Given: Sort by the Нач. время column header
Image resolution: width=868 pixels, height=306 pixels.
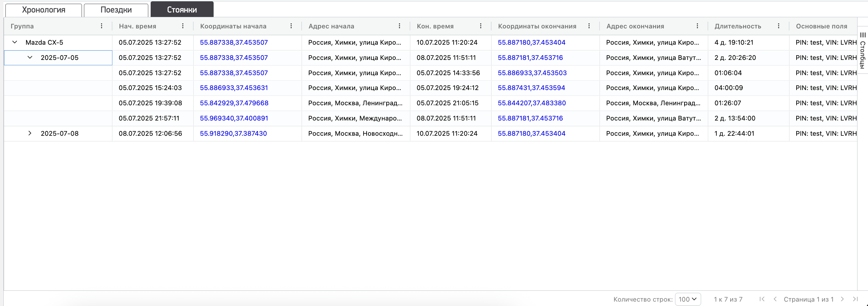Looking at the screenshot, I should click(x=137, y=26).
